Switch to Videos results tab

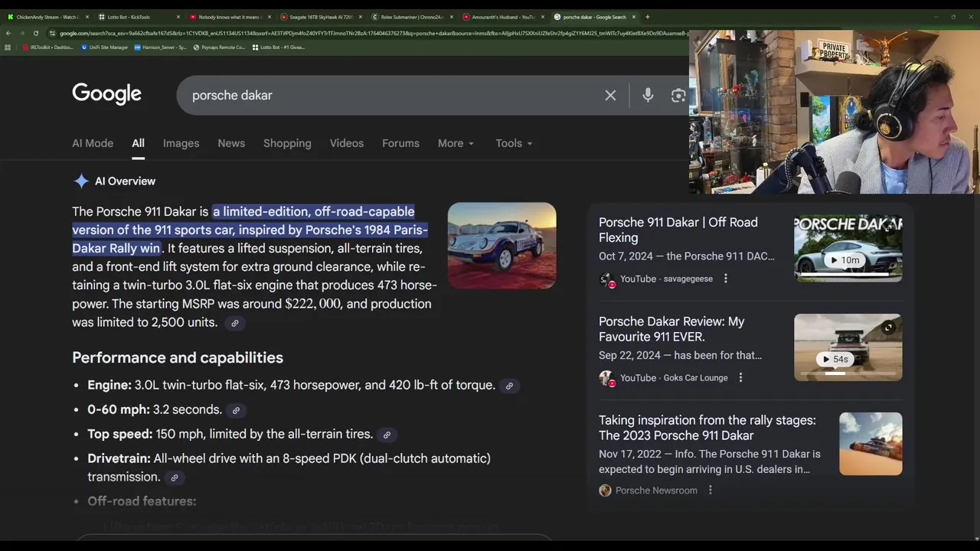coord(347,143)
